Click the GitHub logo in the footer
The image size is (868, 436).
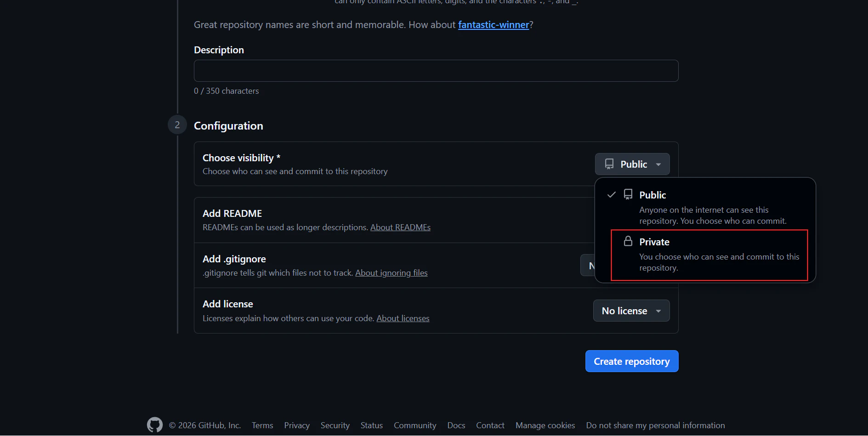155,425
